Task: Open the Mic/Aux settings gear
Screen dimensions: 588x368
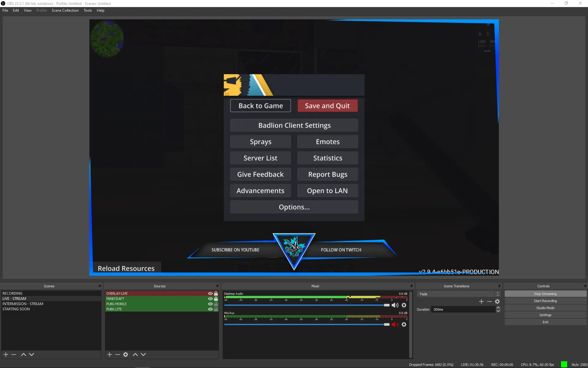Action: tap(404, 324)
